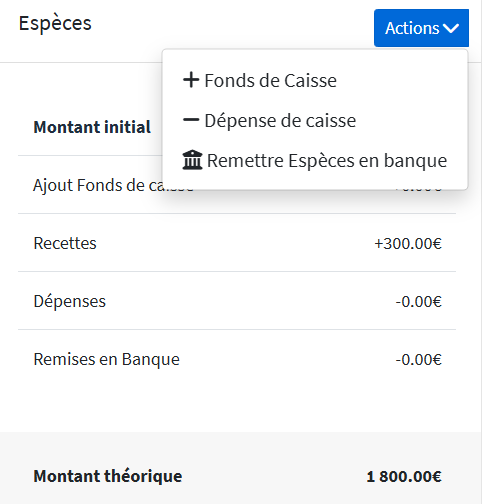
Task: Click the Dépenses -0.00€ amount
Action: point(419,302)
